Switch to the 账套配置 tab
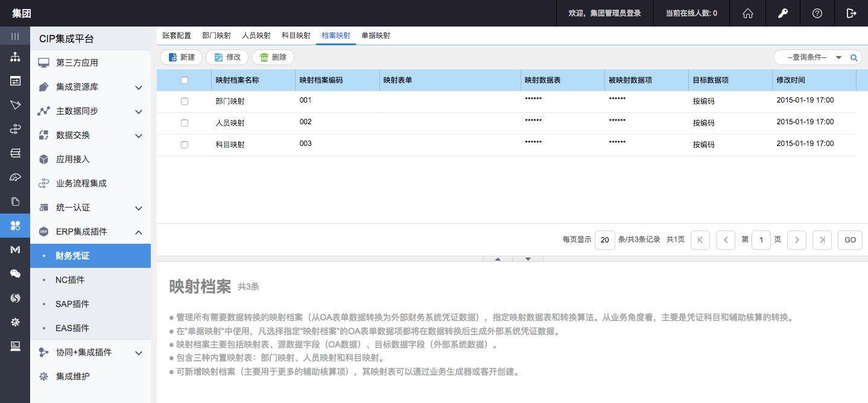868x403 pixels. (x=177, y=36)
